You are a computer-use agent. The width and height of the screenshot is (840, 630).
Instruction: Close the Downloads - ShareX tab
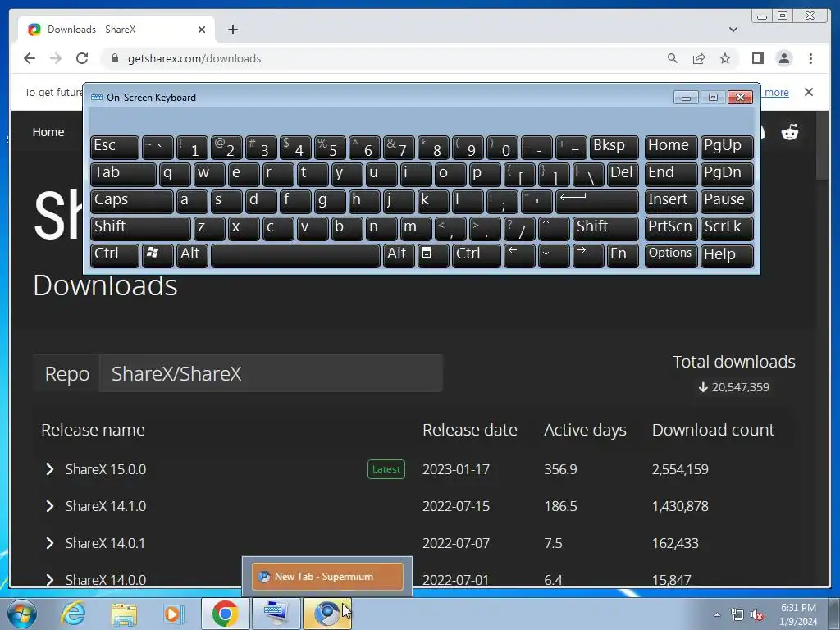point(202,30)
